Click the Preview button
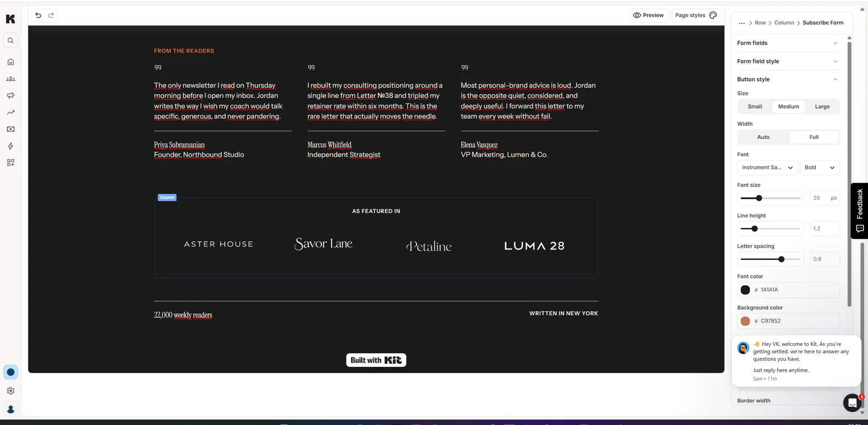868x425 pixels. (648, 15)
